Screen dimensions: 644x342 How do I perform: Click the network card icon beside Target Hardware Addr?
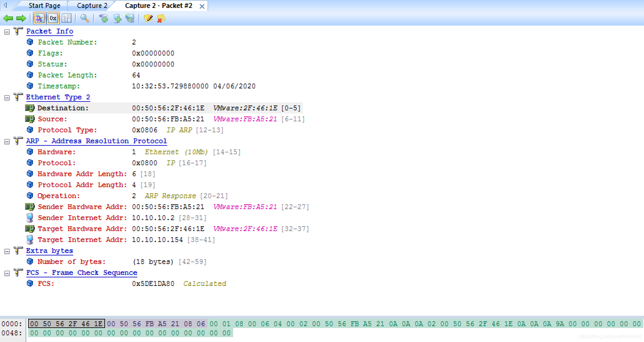tap(30, 229)
